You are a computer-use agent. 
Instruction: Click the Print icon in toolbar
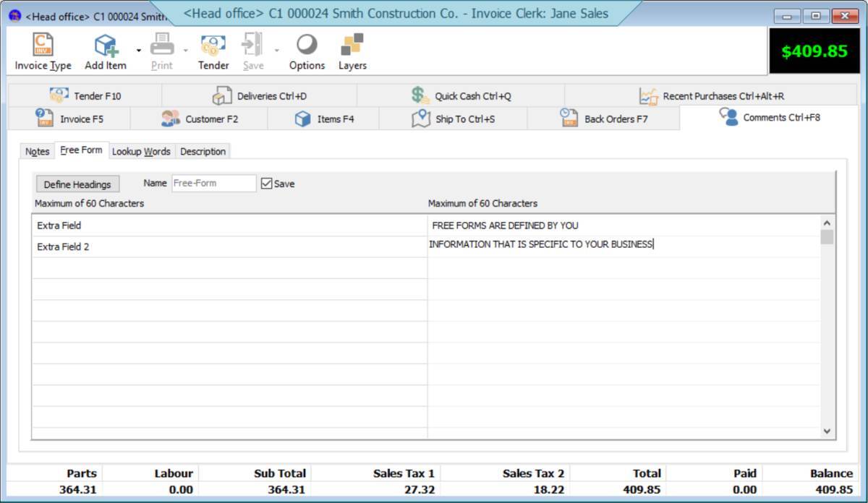162,45
